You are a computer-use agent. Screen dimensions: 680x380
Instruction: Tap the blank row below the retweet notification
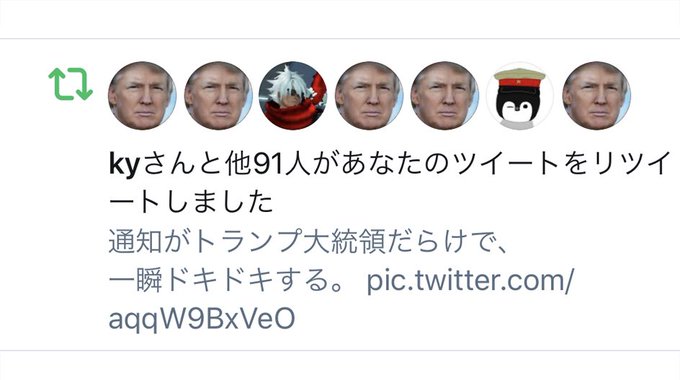(340, 365)
